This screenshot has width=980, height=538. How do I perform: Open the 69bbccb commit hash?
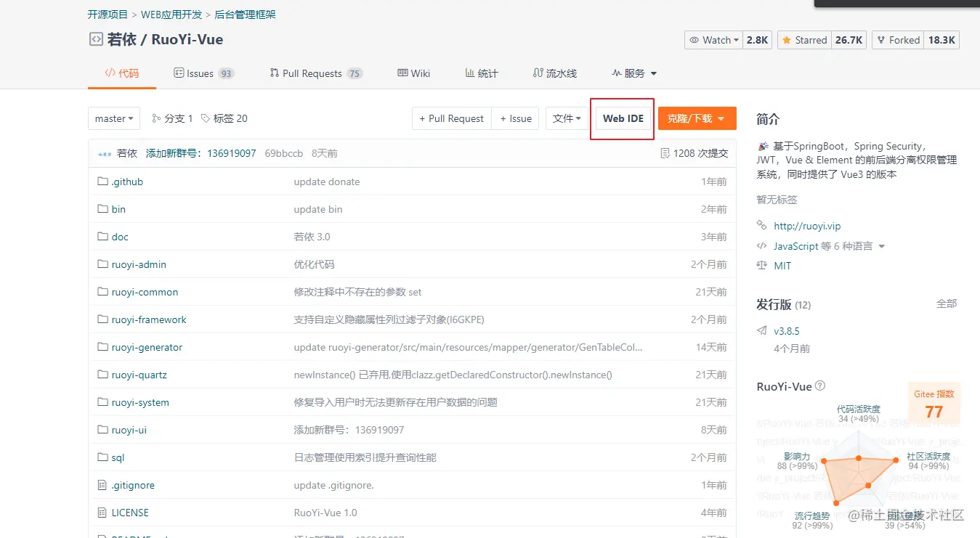coord(284,153)
